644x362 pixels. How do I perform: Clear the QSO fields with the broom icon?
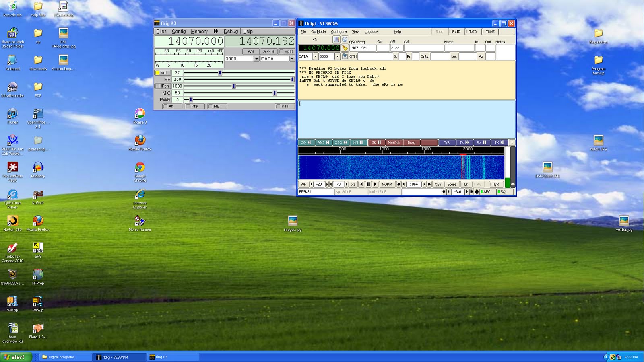coord(345,48)
